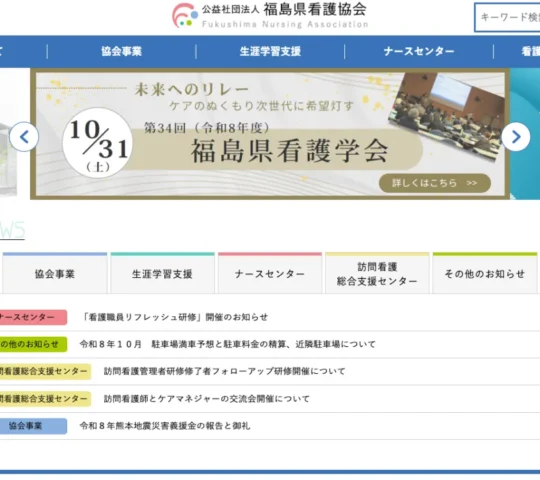Open the 生涯学習支援 navigation menu

270,52
